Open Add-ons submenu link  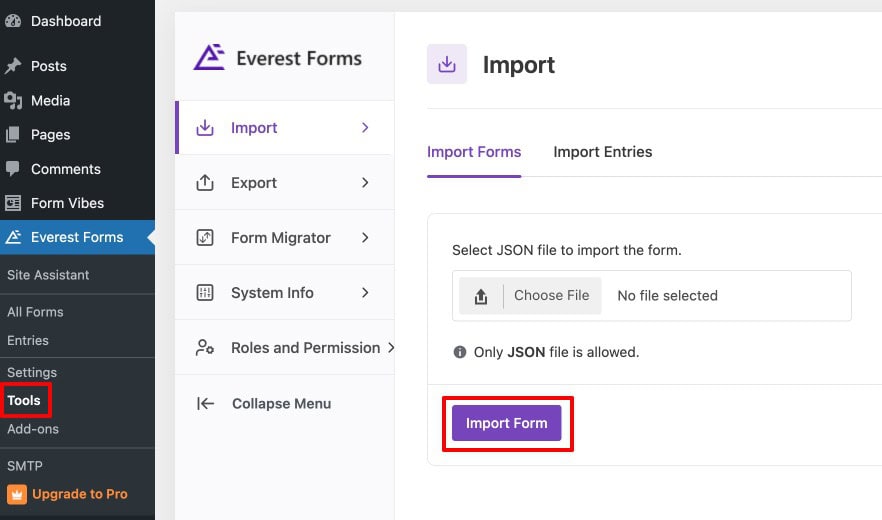(x=33, y=429)
